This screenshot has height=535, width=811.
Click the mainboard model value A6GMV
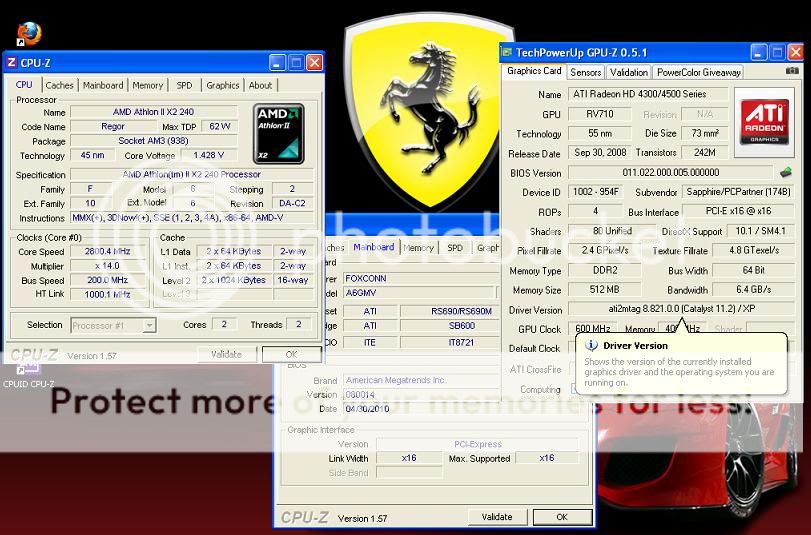(x=420, y=293)
